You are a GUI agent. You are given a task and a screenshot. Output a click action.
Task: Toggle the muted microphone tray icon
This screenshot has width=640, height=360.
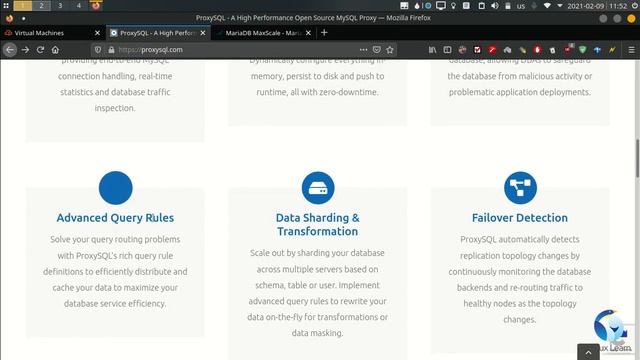click(x=534, y=6)
